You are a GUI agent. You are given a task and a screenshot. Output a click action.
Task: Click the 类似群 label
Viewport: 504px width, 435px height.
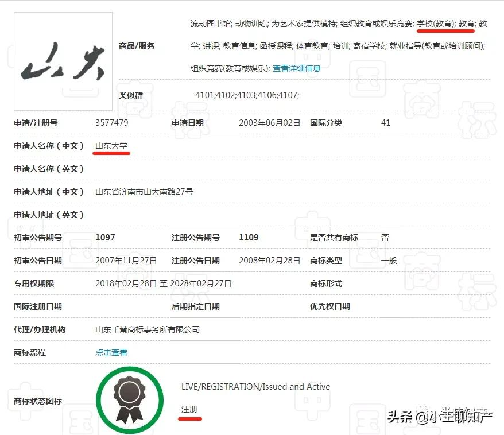pyautogui.click(x=131, y=95)
